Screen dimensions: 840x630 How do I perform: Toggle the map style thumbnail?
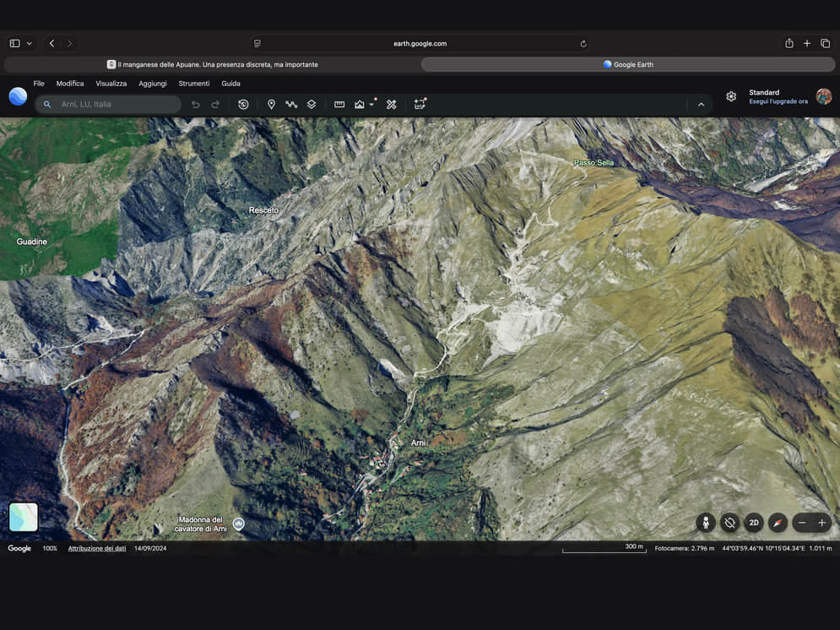[24, 517]
